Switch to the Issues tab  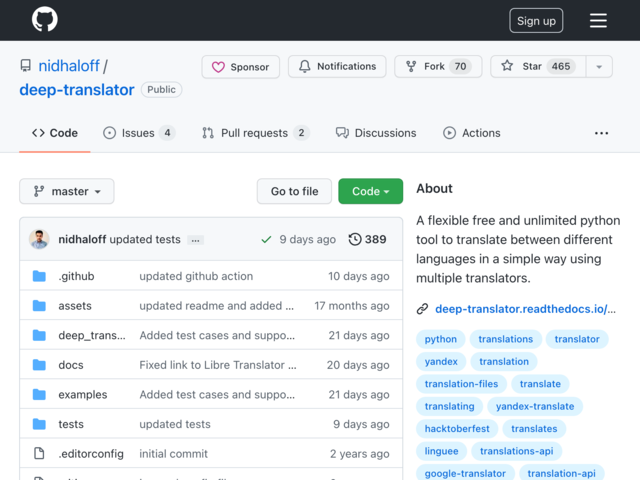tap(139, 133)
